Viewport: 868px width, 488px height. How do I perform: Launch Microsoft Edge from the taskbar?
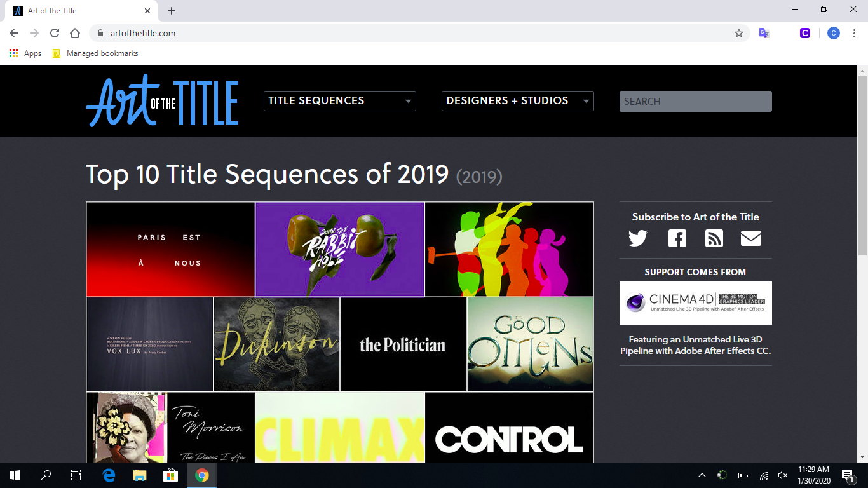tap(109, 475)
